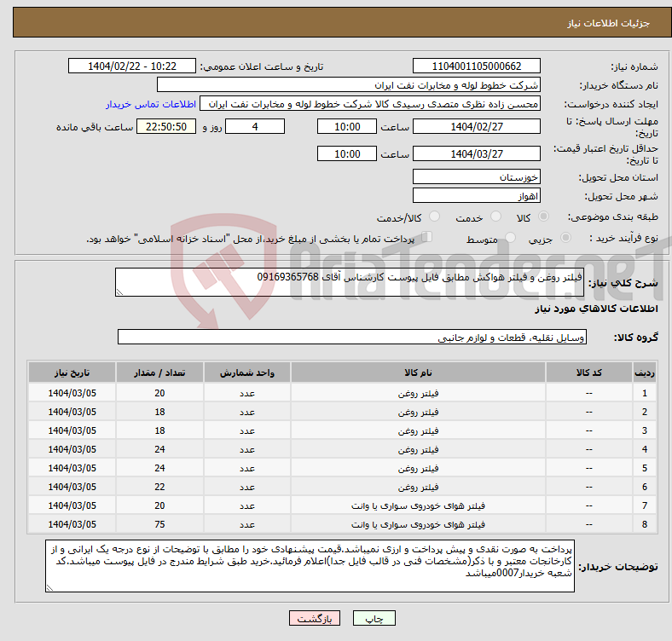The width and height of the screenshot is (672, 641).
Task: Click the ردیف column header
Action: 645,372
